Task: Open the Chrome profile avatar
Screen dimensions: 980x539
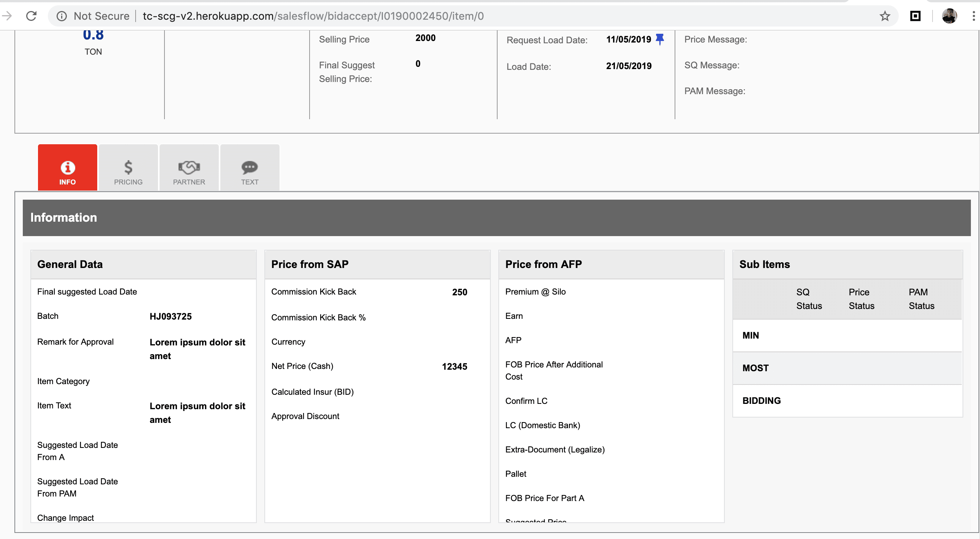Action: pos(949,16)
